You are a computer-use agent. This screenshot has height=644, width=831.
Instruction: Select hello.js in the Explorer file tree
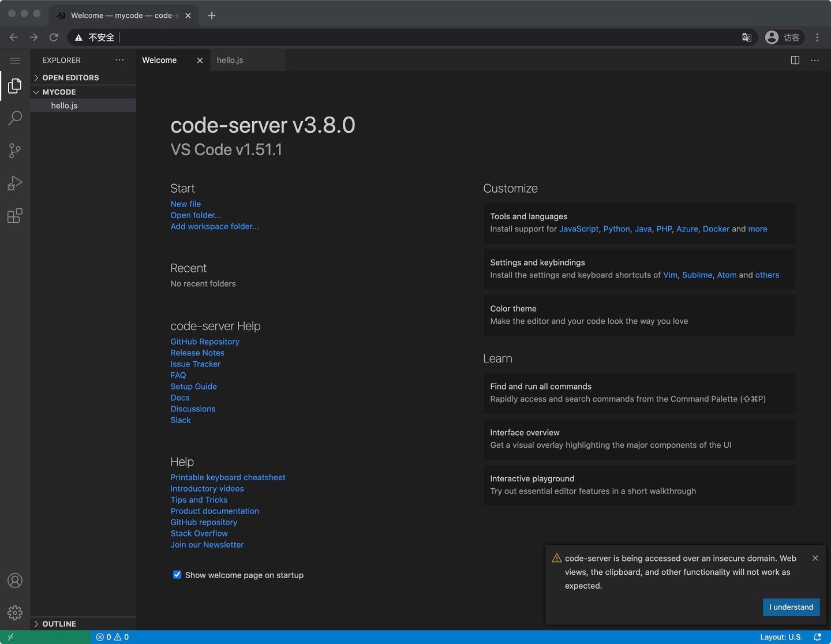click(64, 105)
